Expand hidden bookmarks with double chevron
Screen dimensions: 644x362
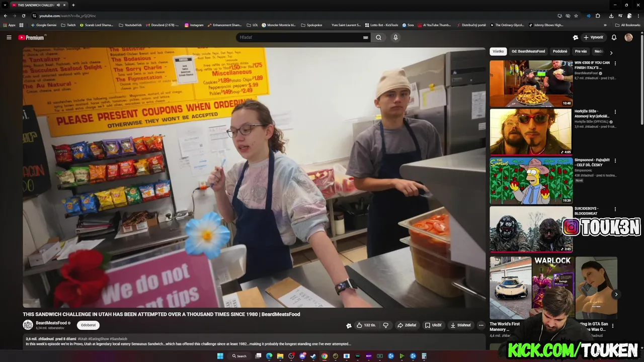(x=605, y=25)
